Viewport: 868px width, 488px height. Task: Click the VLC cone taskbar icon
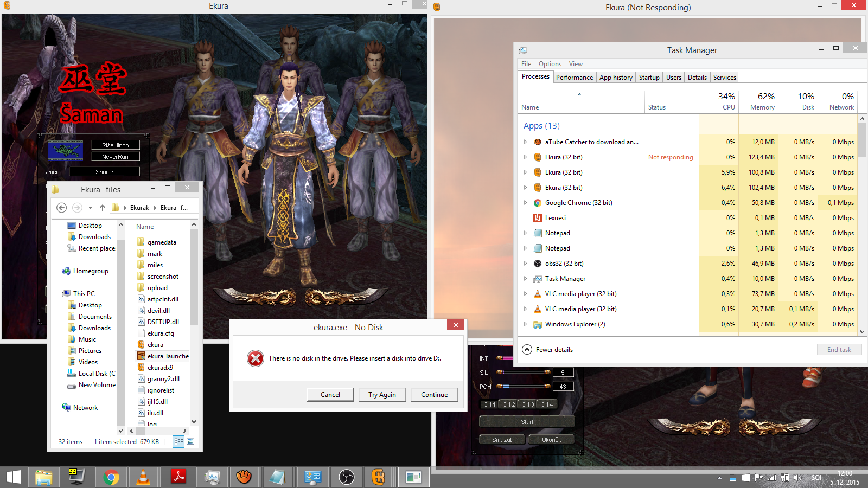click(143, 477)
